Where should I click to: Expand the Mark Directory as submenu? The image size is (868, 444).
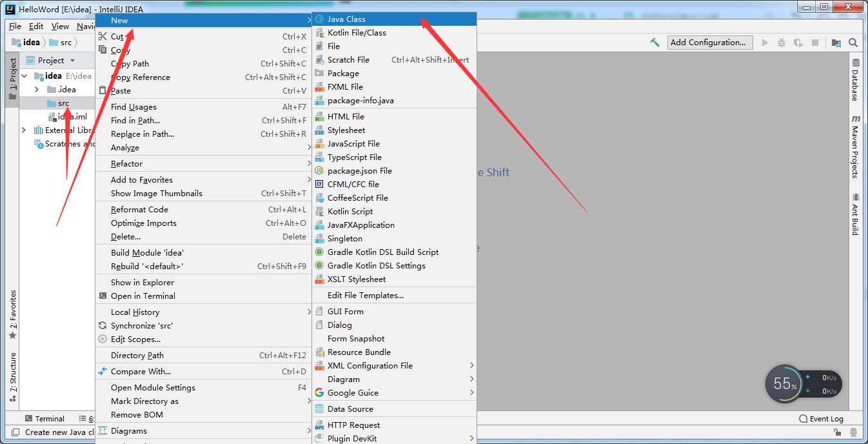click(203, 401)
